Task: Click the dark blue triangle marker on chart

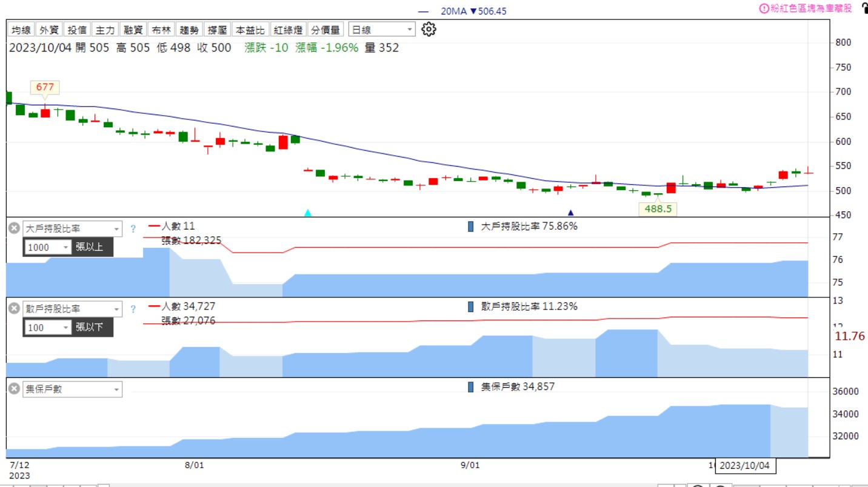Action: 570,213
